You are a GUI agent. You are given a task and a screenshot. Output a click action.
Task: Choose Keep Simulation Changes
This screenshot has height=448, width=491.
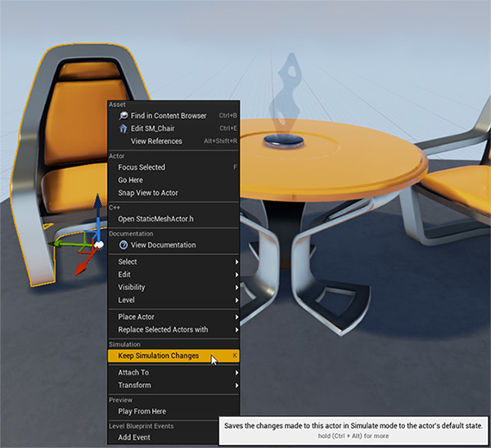click(x=160, y=356)
